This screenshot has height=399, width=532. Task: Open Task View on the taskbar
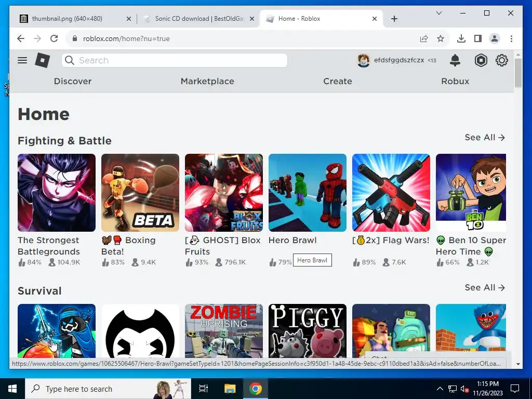[x=204, y=389]
